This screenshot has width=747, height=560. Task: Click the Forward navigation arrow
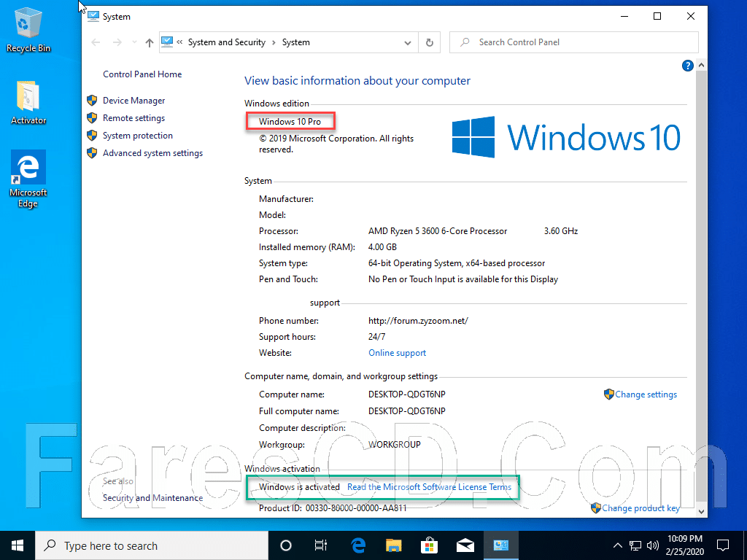tap(117, 42)
